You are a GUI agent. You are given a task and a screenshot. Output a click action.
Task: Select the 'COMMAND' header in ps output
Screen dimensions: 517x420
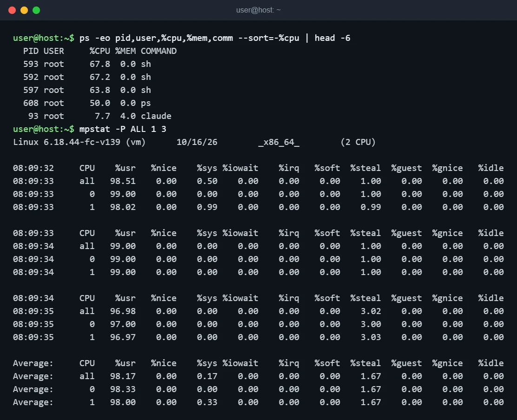pos(159,51)
